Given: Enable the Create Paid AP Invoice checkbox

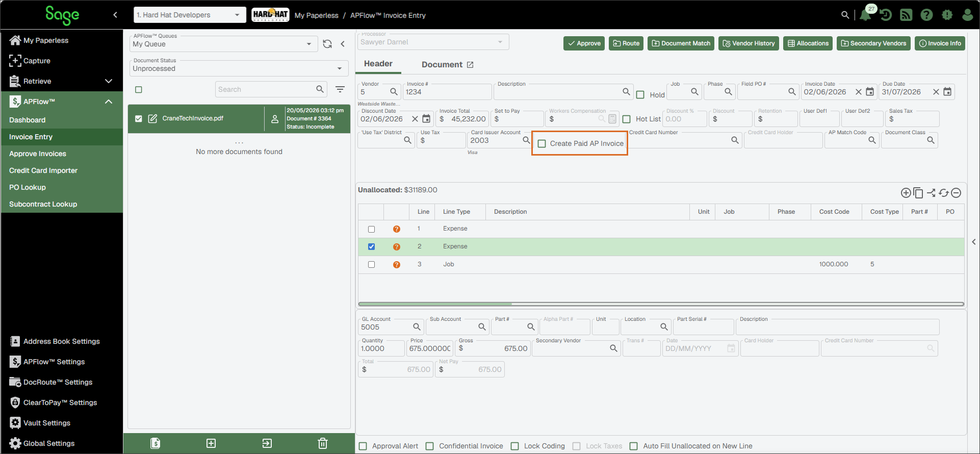Looking at the screenshot, I should pos(542,144).
